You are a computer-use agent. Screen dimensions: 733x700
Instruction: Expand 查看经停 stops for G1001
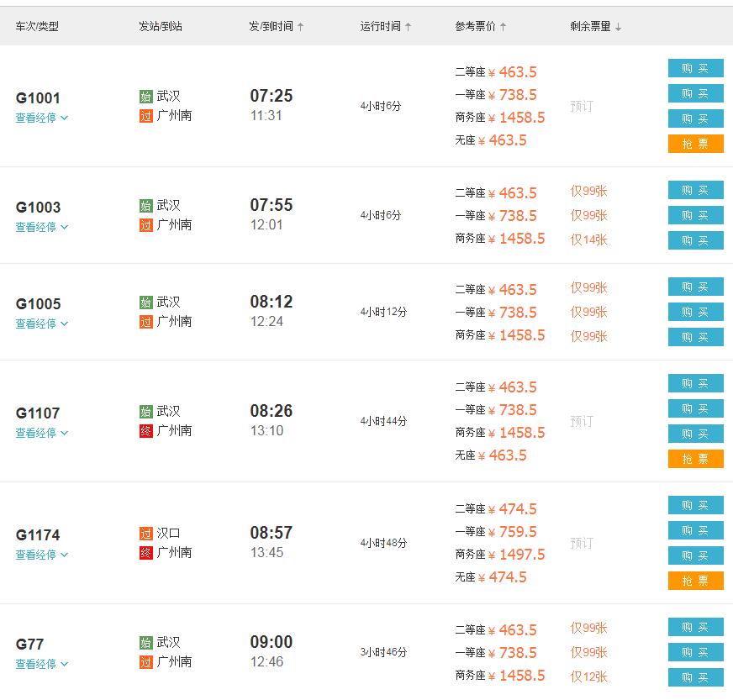(41, 118)
